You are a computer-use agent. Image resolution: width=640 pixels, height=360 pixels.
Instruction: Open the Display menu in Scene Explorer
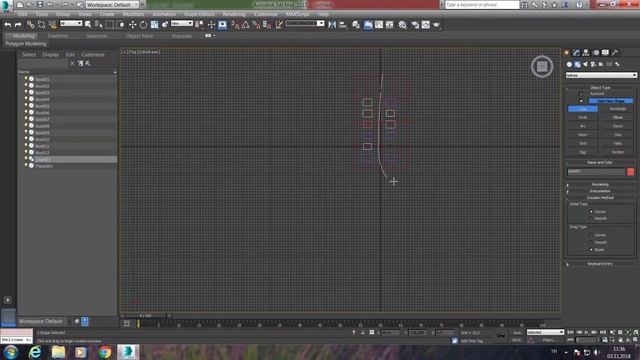[x=51, y=55]
